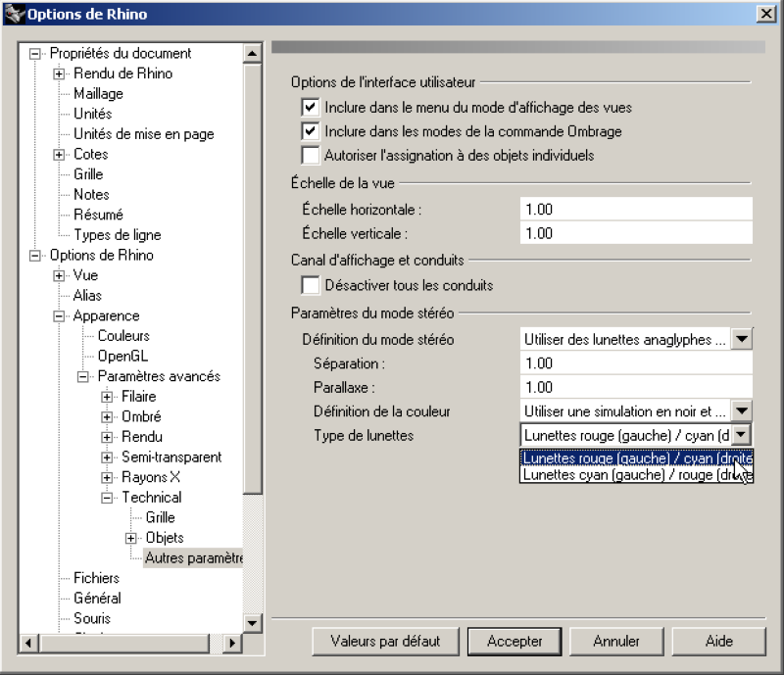The height and width of the screenshot is (675, 784).
Task: Close the 'Type de lunettes' dropdown arrow
Action: pos(742,435)
